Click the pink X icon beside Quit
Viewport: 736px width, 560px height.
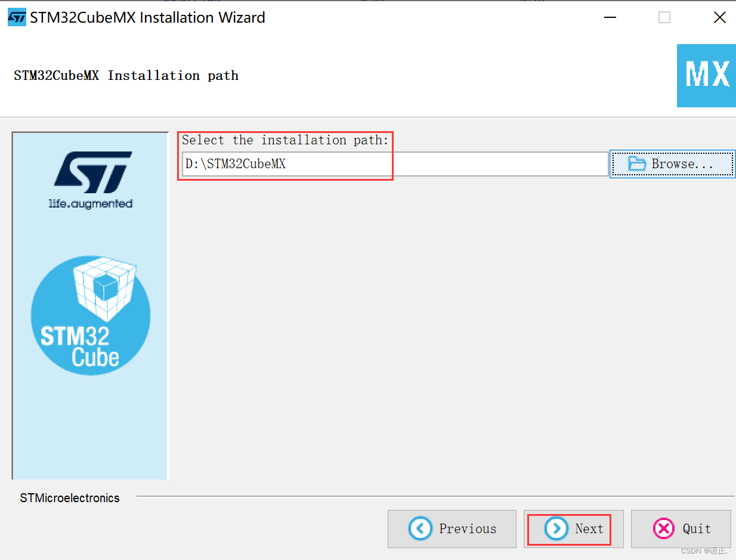tap(664, 528)
